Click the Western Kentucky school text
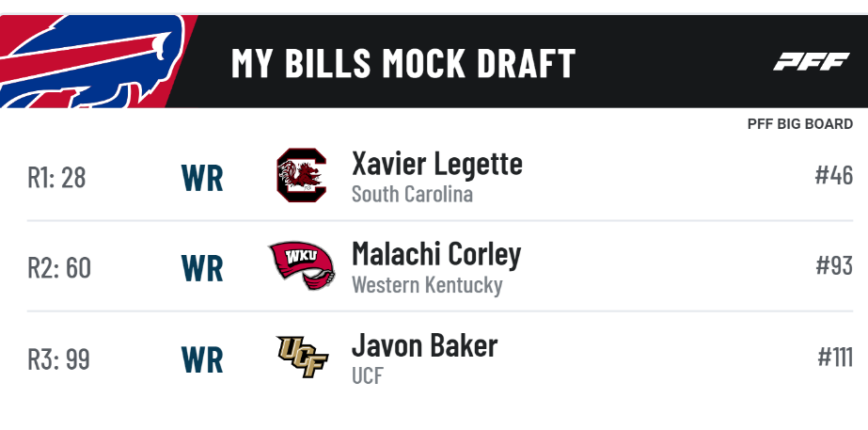 (427, 285)
